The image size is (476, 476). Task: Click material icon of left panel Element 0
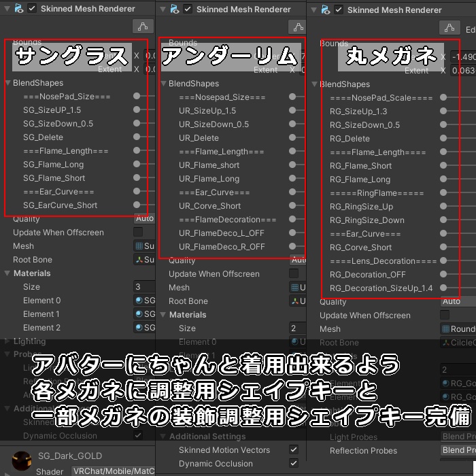(139, 301)
